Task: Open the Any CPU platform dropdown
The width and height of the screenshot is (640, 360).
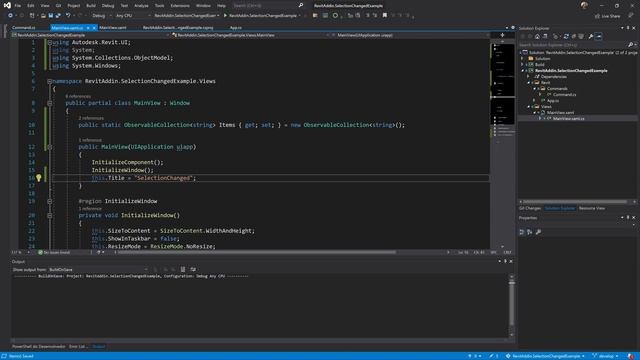Action: pyautogui.click(x=133, y=16)
